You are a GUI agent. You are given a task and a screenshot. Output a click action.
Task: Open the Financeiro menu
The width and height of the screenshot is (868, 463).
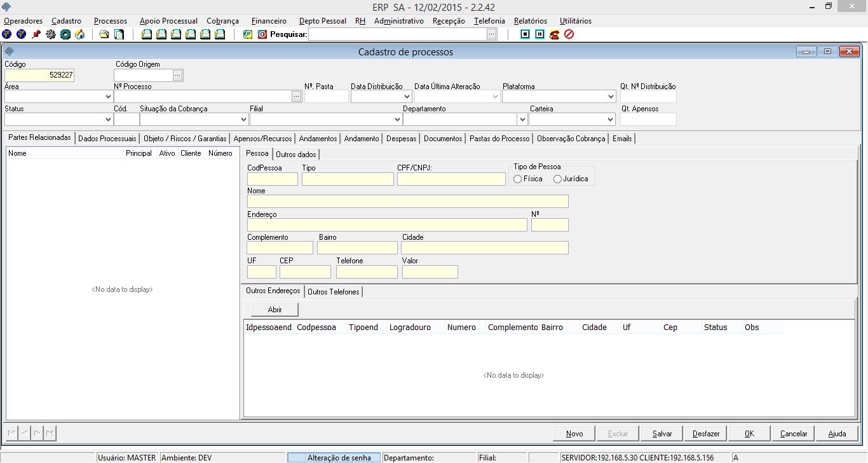pos(269,21)
